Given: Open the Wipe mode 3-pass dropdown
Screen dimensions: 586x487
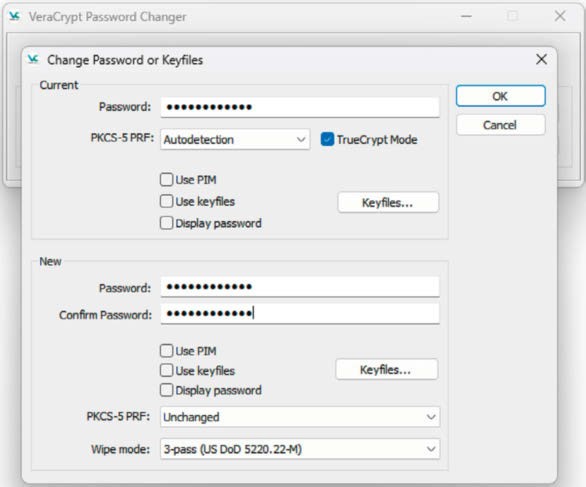Looking at the screenshot, I should (300, 449).
